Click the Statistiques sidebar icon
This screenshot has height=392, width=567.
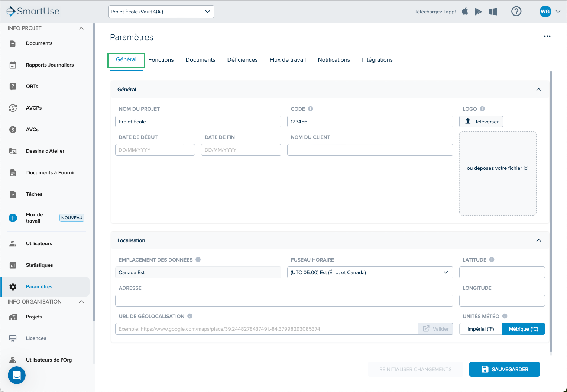tap(13, 265)
